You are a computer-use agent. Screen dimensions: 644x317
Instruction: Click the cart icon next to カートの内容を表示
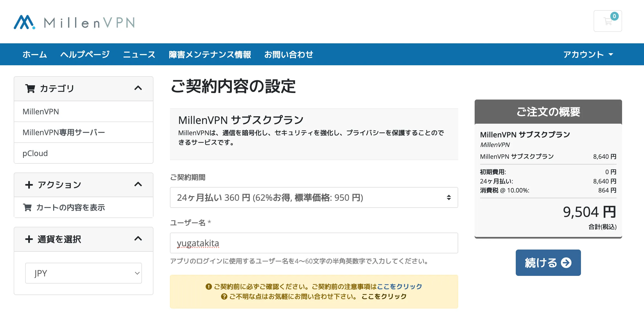28,208
